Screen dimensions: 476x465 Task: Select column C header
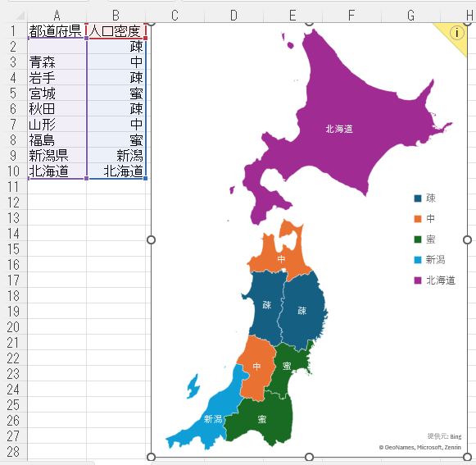[175, 16]
